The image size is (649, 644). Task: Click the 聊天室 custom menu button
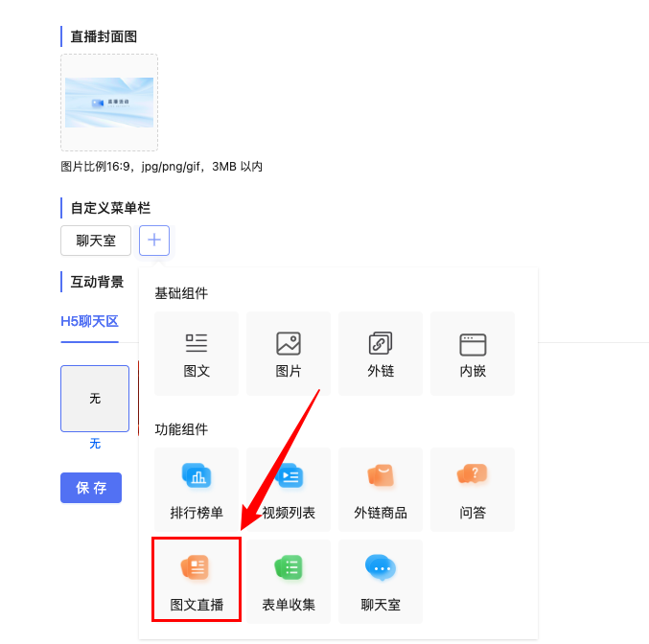point(96,241)
